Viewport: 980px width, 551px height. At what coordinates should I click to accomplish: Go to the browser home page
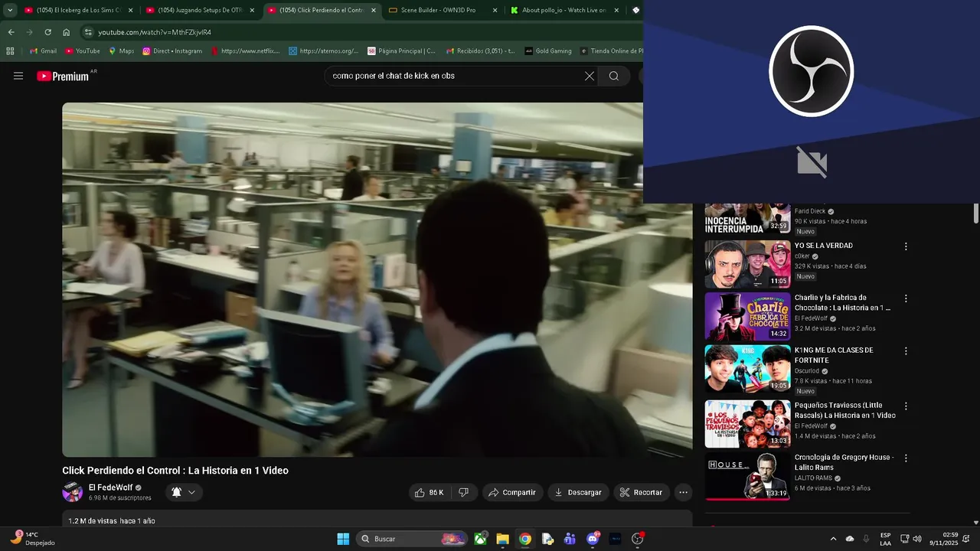(x=67, y=32)
